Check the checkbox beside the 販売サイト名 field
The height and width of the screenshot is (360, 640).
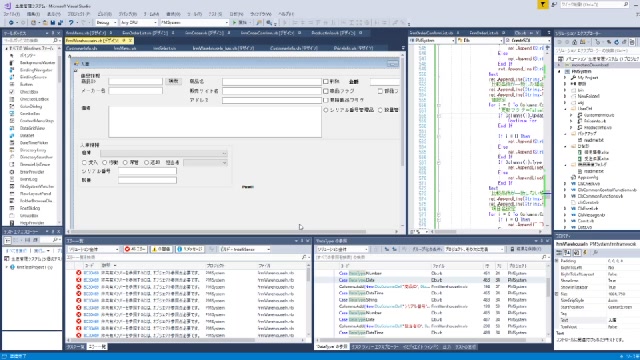pyautogui.click(x=326, y=91)
